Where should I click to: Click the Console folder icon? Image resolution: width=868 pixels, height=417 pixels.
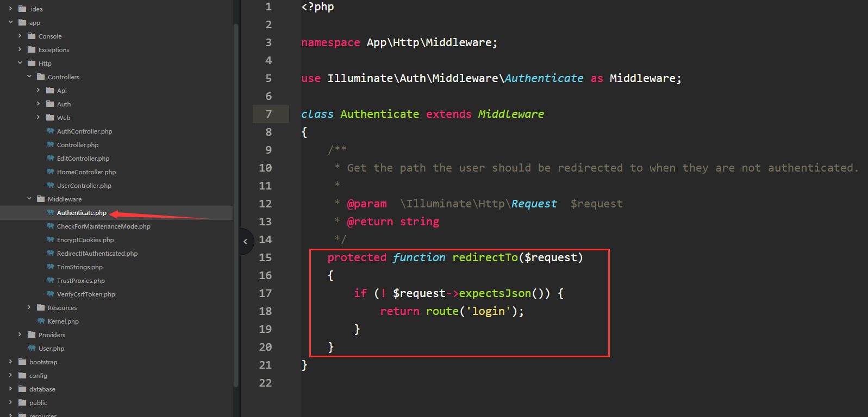point(32,36)
